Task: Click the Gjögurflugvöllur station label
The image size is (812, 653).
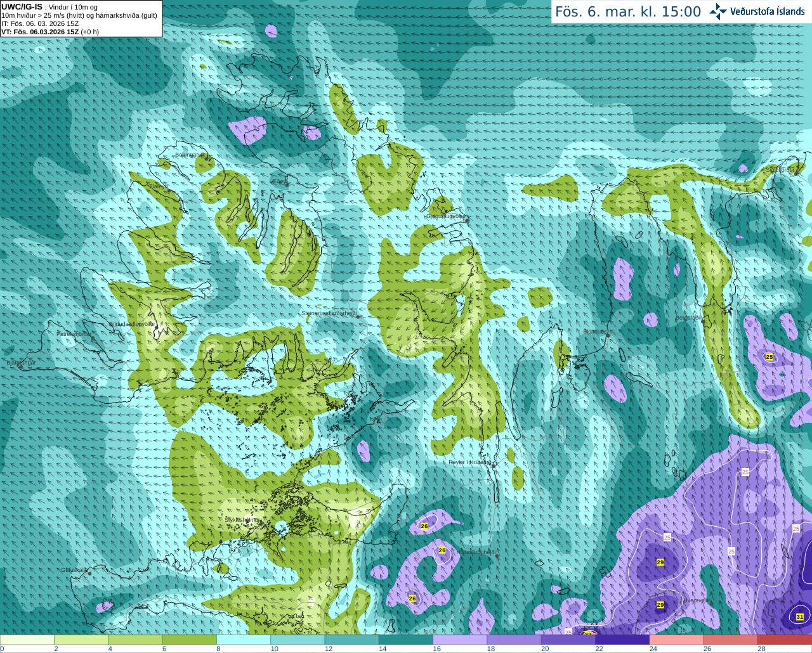Action: (x=447, y=216)
